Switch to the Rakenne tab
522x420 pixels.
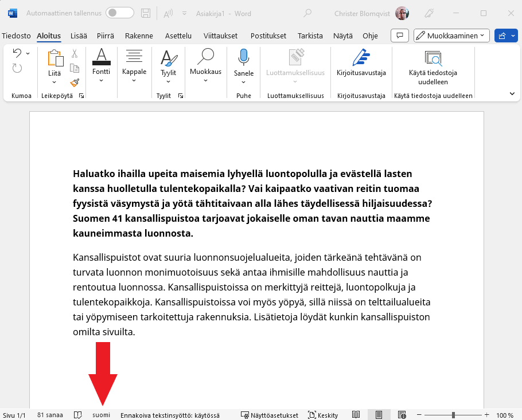(139, 36)
